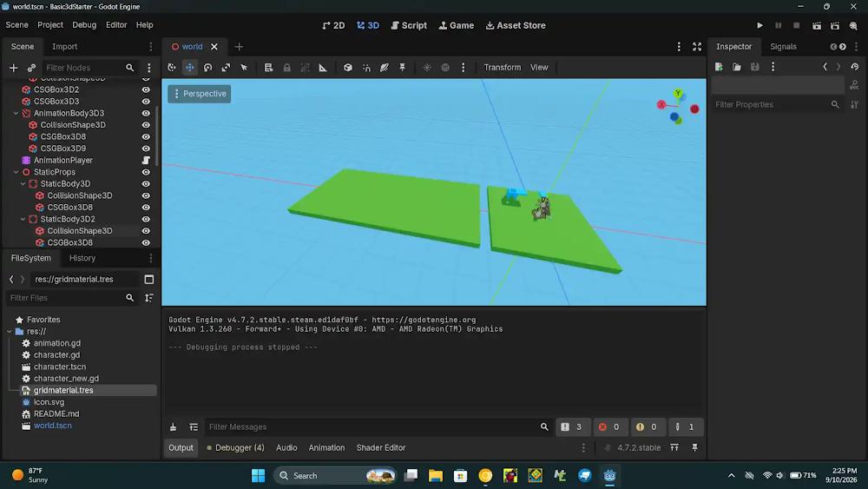
Task: Run the project with Play button
Action: [x=759, y=25]
